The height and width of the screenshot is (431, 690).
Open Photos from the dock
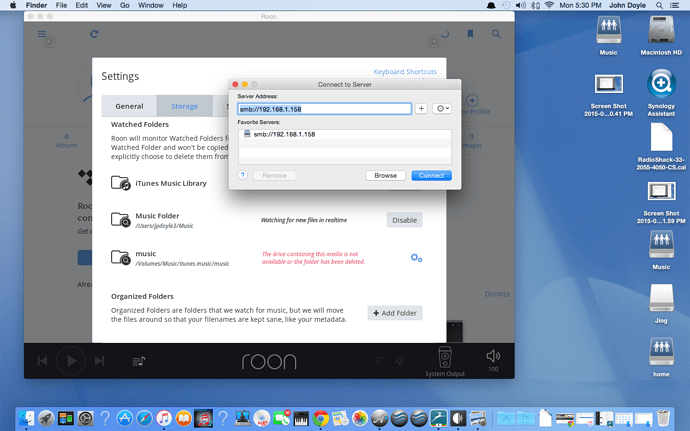tap(360, 418)
